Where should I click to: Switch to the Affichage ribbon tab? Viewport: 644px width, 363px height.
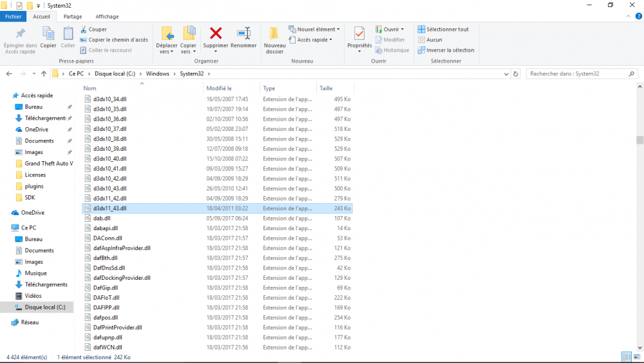(107, 17)
